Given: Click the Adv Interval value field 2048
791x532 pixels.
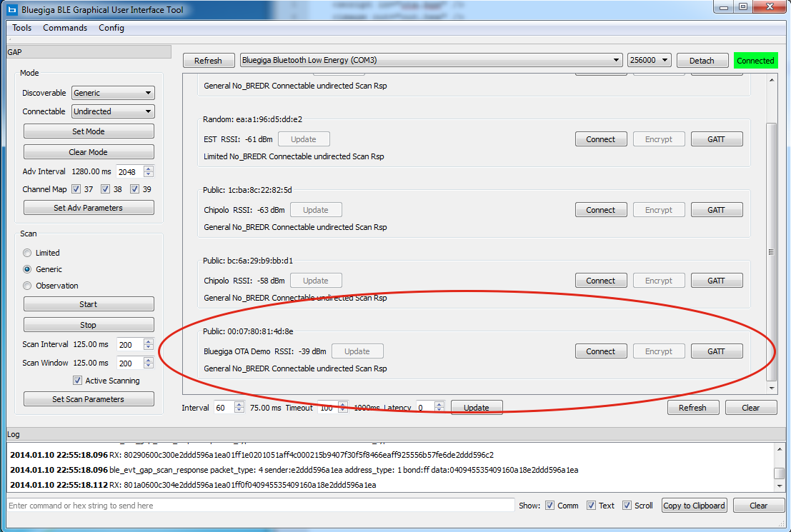Looking at the screenshot, I should coord(130,172).
